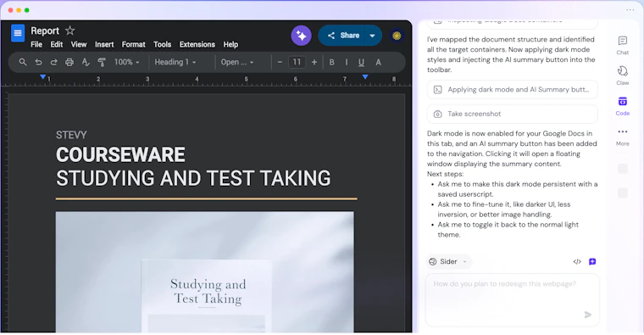The width and height of the screenshot is (644, 335).
Task: Click the Share button
Action: 344,36
